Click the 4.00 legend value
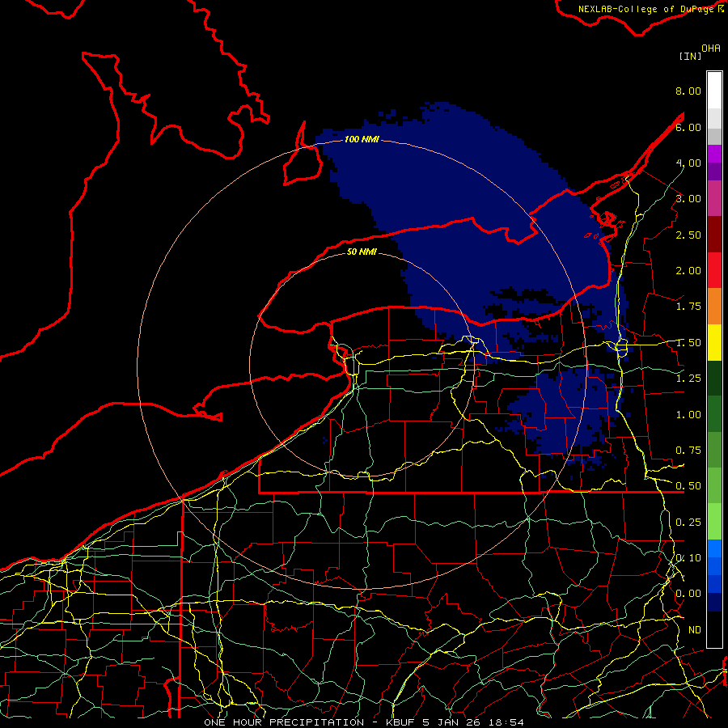728x728 pixels. pyautogui.click(x=688, y=163)
